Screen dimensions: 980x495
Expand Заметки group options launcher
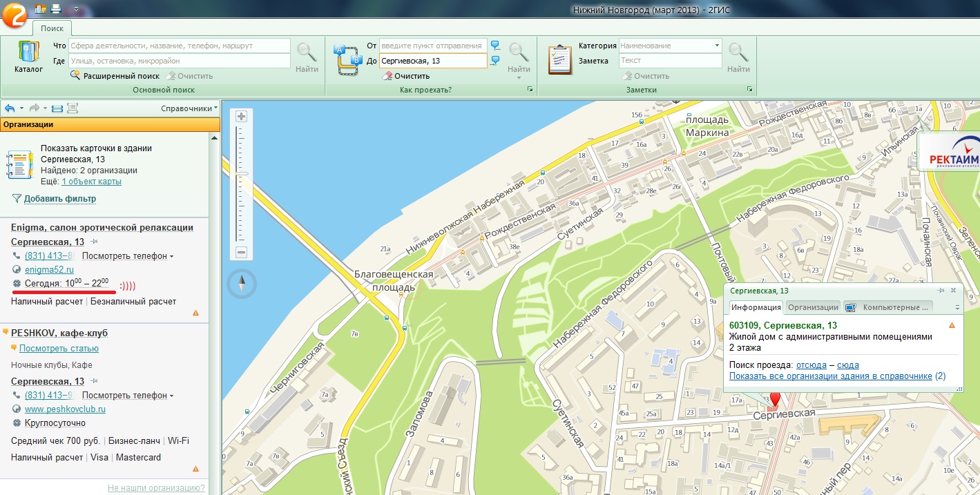[x=749, y=90]
